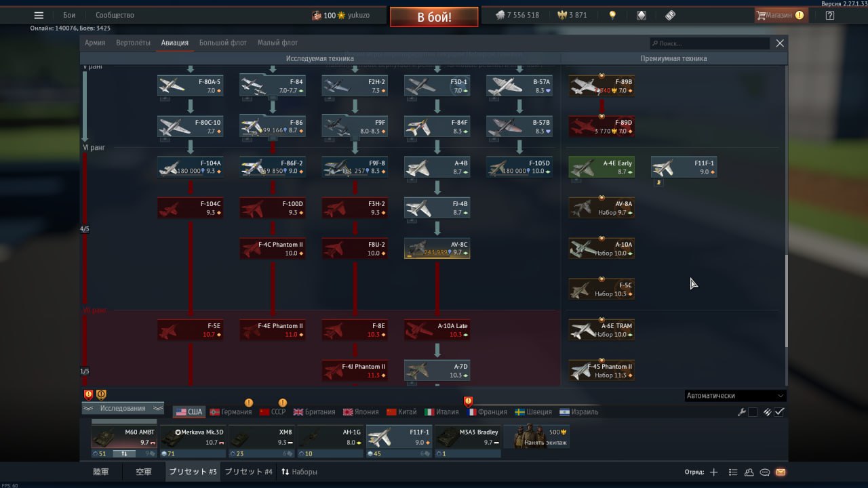868x488 pixels.
Task: Select the AV-8C aircraft card
Action: pos(437,248)
